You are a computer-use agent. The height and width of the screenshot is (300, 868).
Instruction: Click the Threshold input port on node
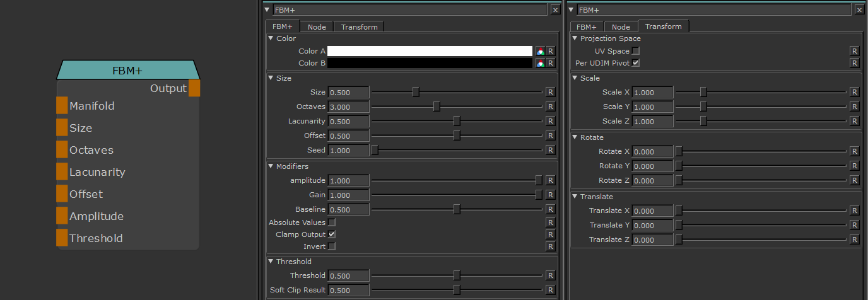pos(62,238)
